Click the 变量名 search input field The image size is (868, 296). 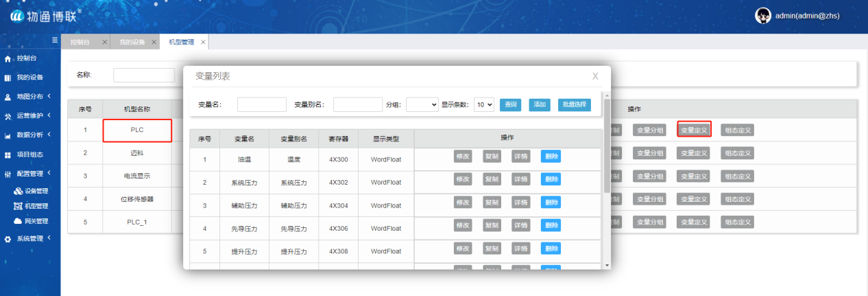click(261, 104)
